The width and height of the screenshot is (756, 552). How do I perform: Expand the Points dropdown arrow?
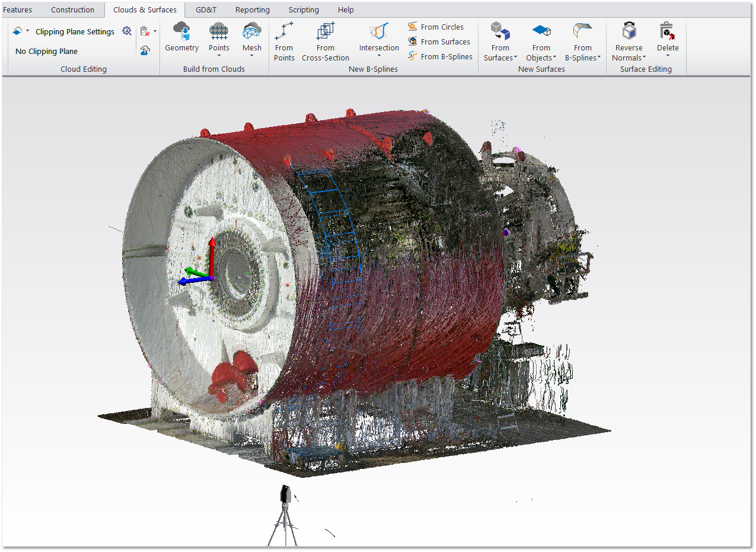(219, 56)
